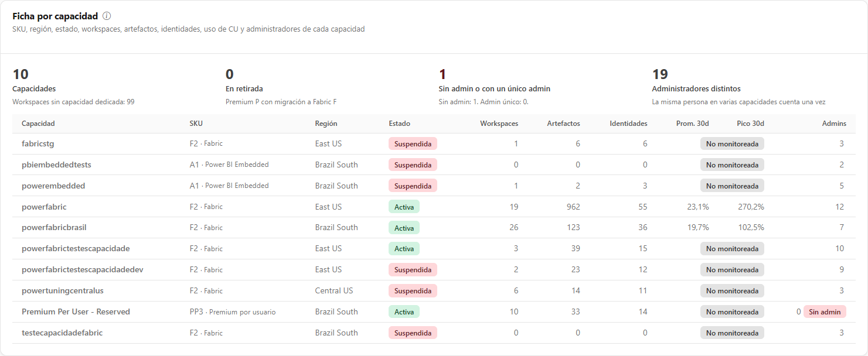
Task: Click the Suspendida badge for powertuningcentralus
Action: click(x=413, y=291)
